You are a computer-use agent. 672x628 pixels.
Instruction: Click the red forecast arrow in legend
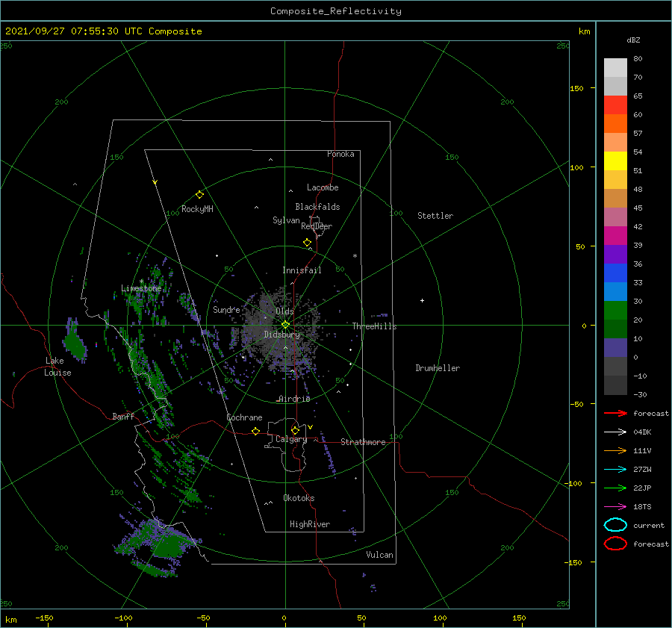615,413
